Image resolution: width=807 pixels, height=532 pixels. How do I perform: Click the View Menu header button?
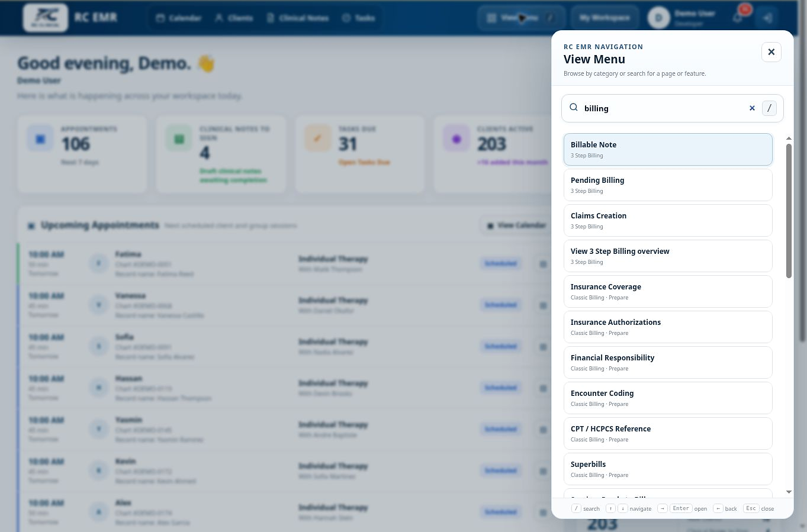click(520, 18)
